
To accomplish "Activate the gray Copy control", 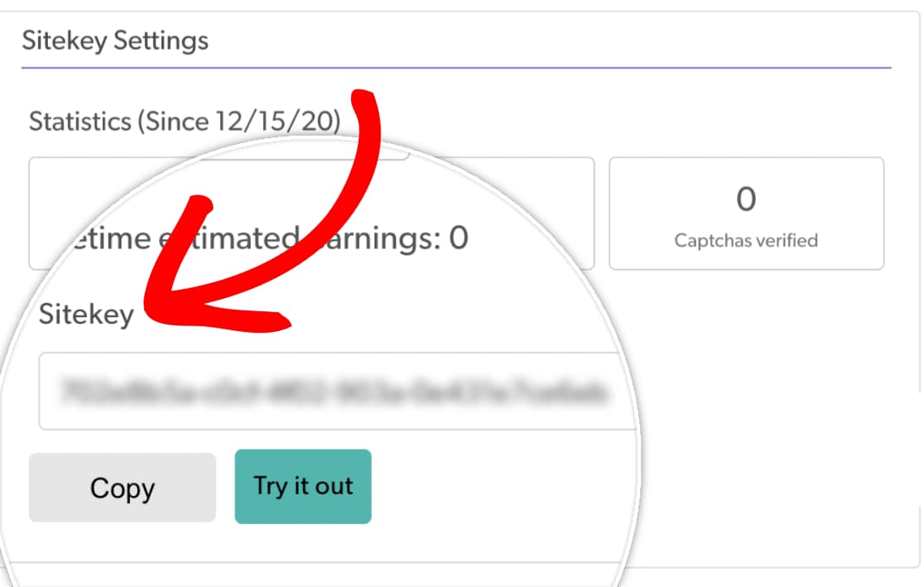I will (122, 488).
